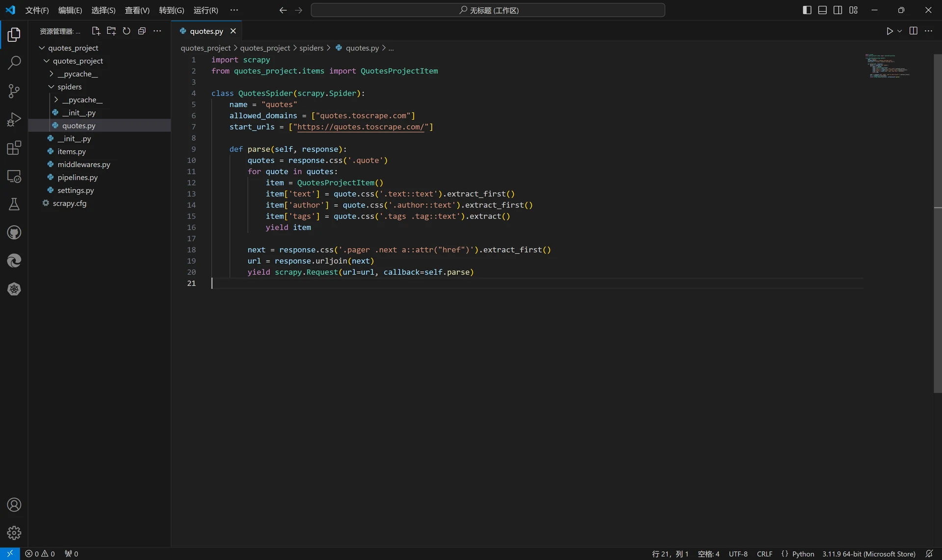Open the breadcrumb symbol ellipsis

click(391, 48)
